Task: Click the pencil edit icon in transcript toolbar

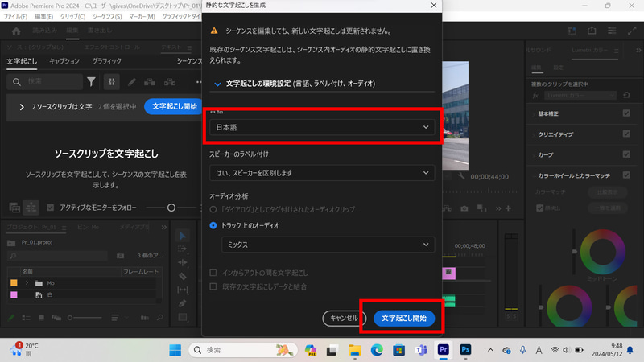Action: click(x=131, y=82)
